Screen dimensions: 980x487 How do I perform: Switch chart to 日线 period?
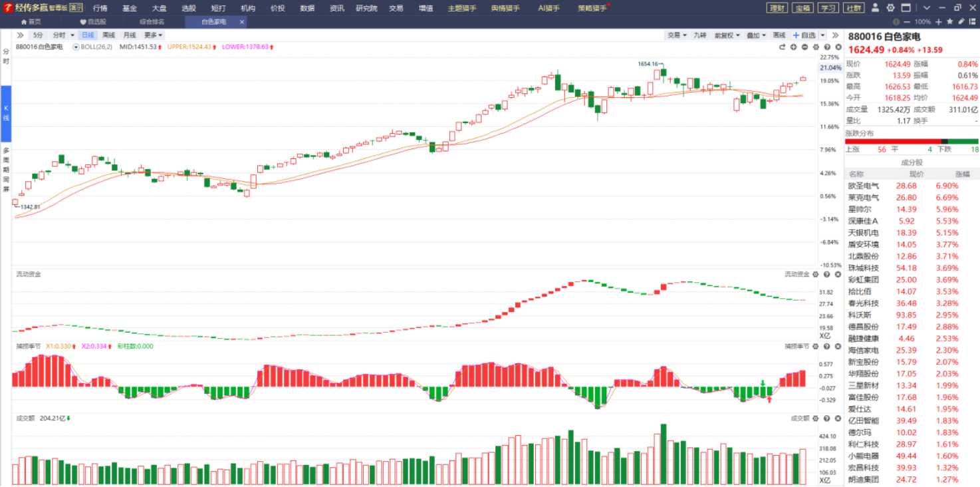[x=88, y=35]
